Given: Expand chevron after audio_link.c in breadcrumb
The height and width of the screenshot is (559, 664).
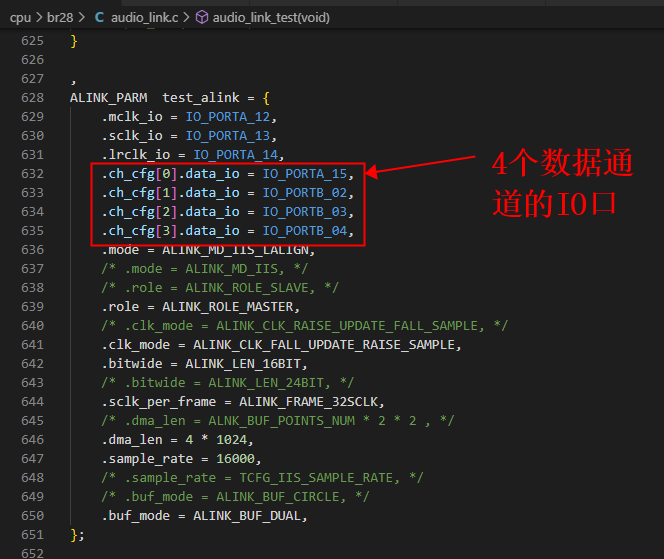Looking at the screenshot, I should tap(186, 17).
